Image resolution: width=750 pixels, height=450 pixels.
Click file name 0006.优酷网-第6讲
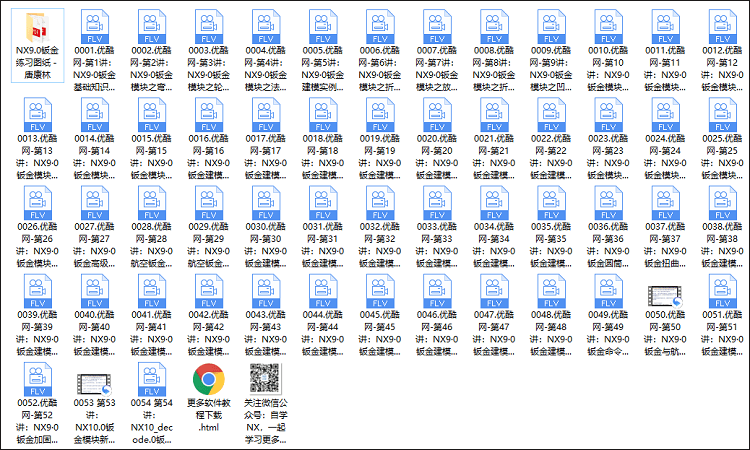(380, 68)
